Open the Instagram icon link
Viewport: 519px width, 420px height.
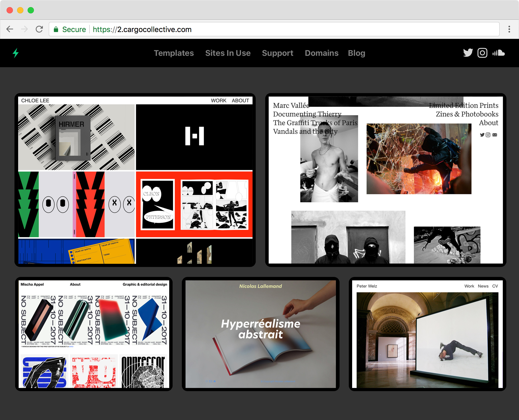482,53
